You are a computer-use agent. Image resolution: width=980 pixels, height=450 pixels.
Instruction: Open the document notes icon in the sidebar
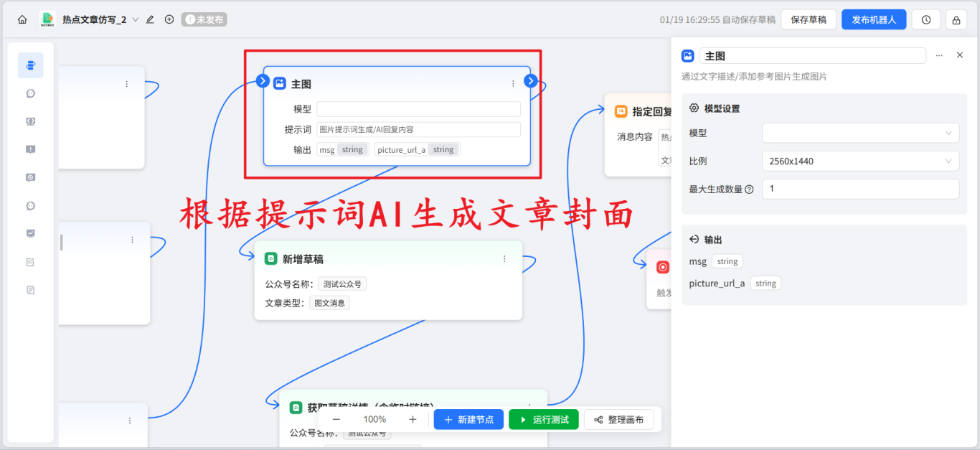tap(30, 289)
